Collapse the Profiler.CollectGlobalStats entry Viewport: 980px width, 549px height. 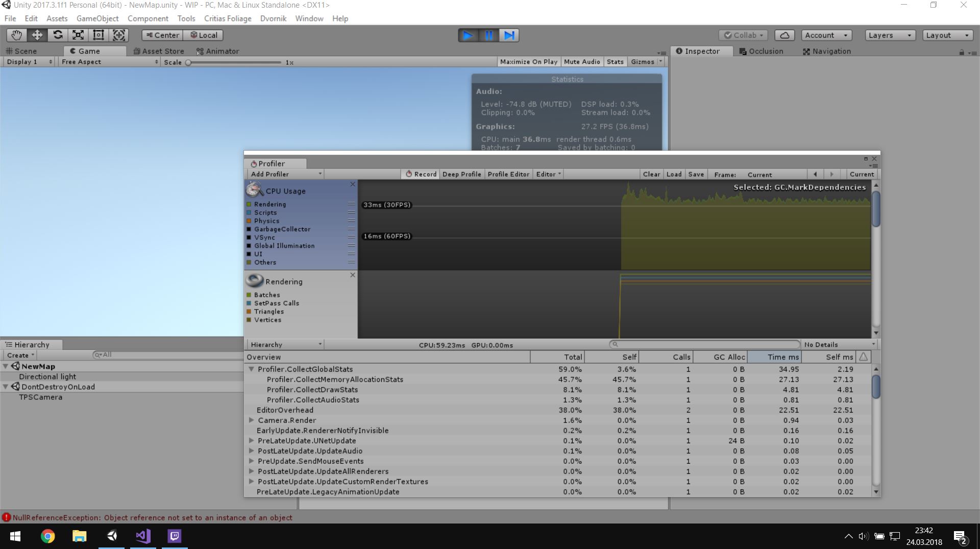pyautogui.click(x=251, y=369)
